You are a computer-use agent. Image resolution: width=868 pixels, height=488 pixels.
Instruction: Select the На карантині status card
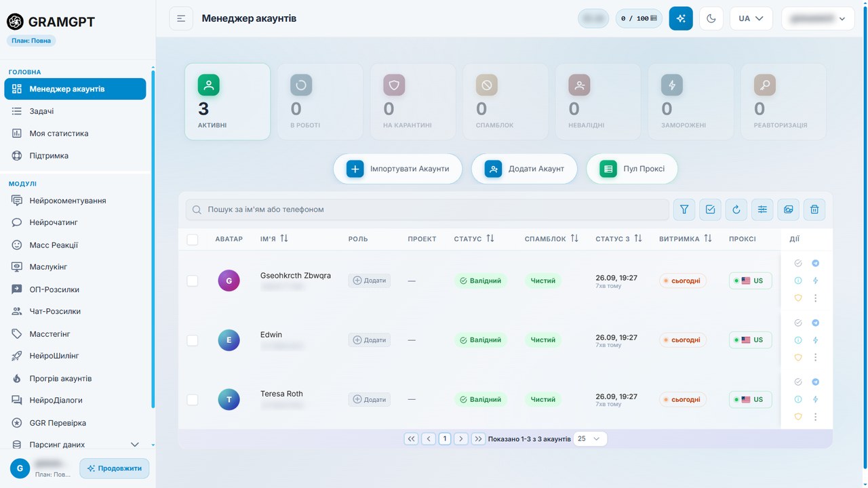(x=413, y=102)
